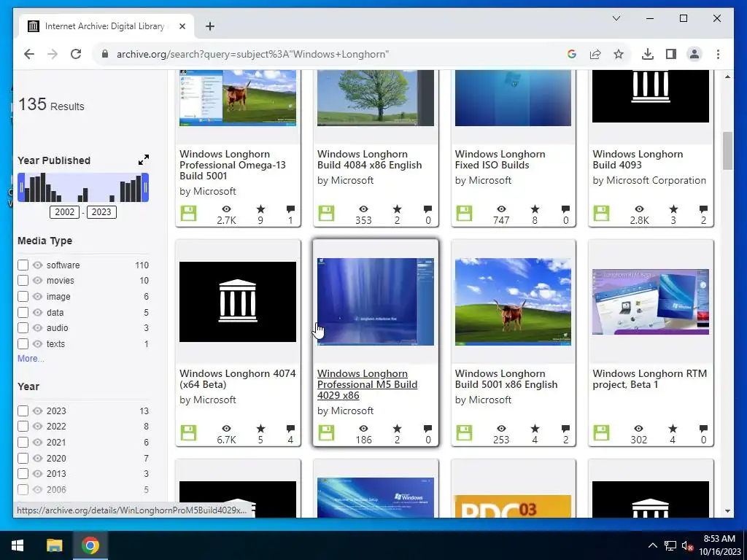Check the 2020 year checkbox
Image resolution: width=747 pixels, height=560 pixels.
23,459
